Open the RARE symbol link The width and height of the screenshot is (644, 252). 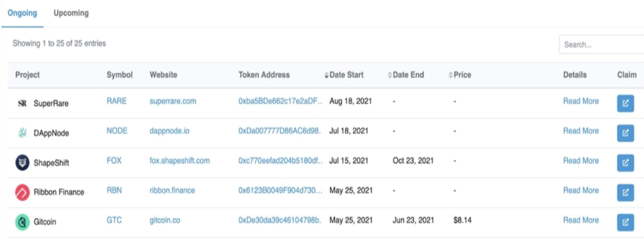tap(117, 101)
